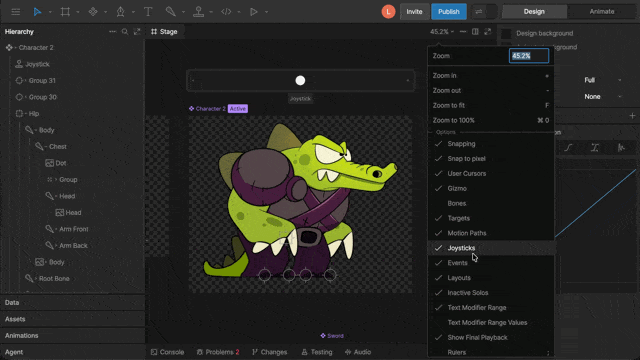
Task: Click Zoom out menu entry
Action: pyautogui.click(x=491, y=90)
